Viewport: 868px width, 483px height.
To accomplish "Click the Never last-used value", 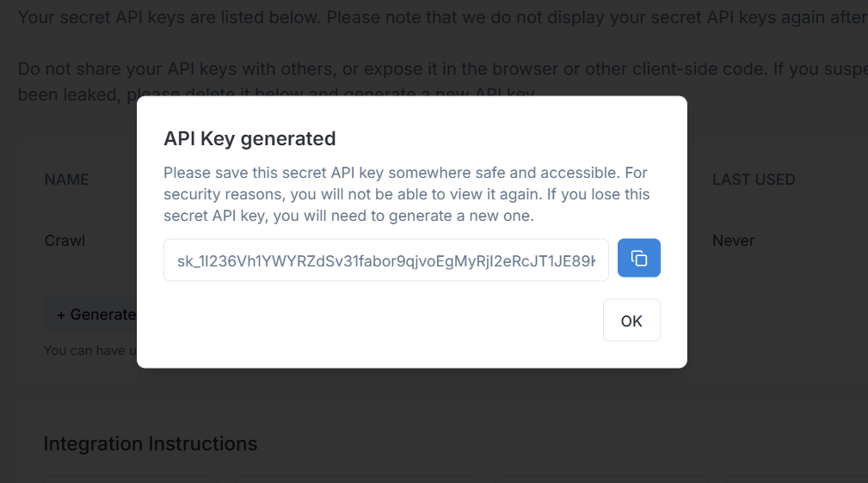I will [x=733, y=241].
